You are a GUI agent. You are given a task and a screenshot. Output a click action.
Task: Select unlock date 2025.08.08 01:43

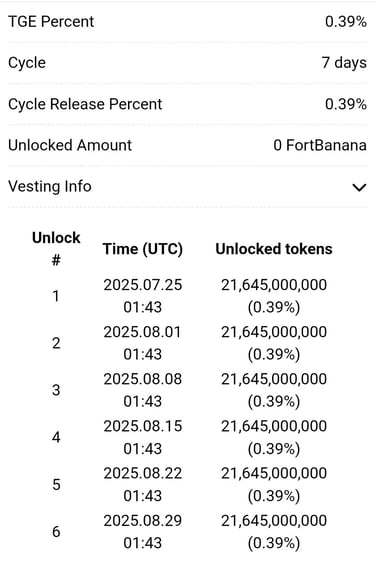tap(143, 390)
